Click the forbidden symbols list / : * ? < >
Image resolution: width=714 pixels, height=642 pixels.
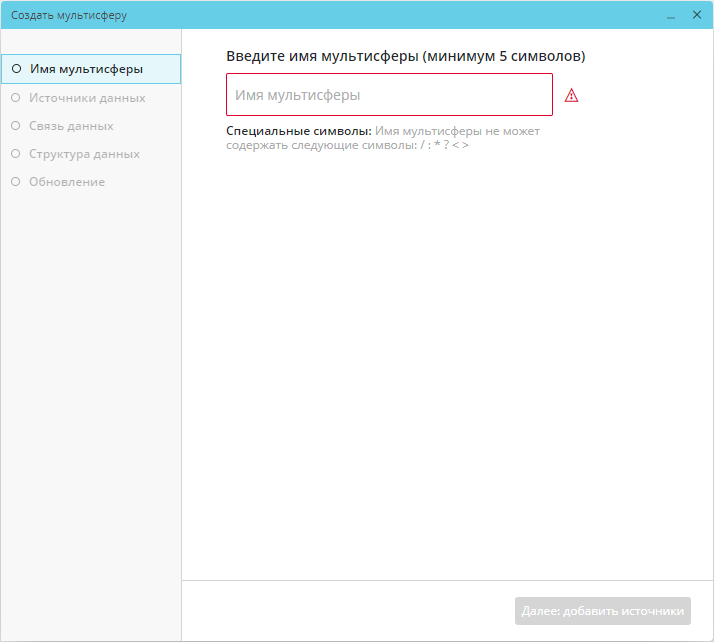(444, 145)
